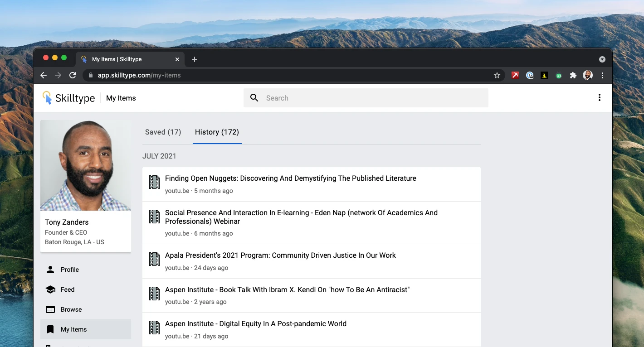Open a new browser tab

click(195, 59)
